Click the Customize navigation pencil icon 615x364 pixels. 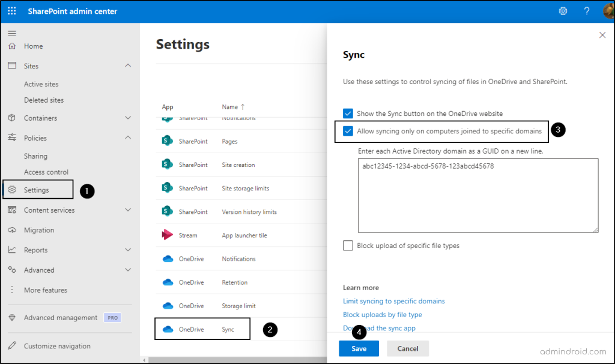pos(12,346)
